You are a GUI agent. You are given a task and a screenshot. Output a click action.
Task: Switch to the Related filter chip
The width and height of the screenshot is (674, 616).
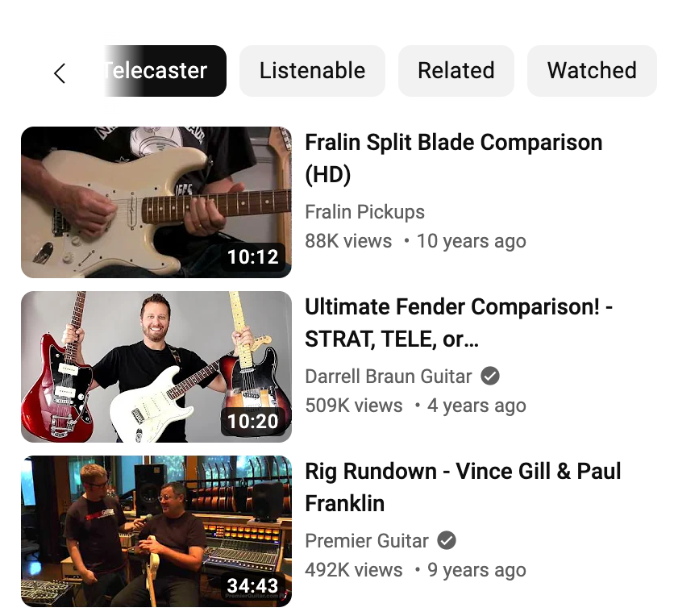point(456,71)
